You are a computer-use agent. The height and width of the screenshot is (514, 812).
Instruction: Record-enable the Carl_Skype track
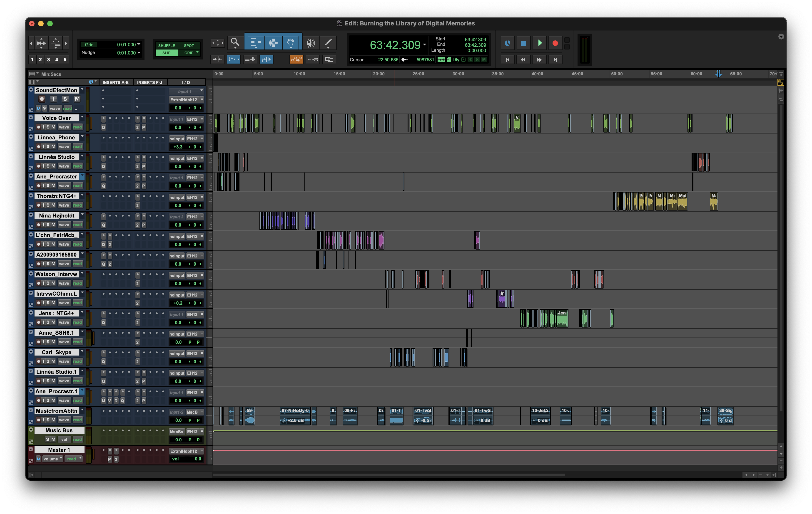click(38, 361)
